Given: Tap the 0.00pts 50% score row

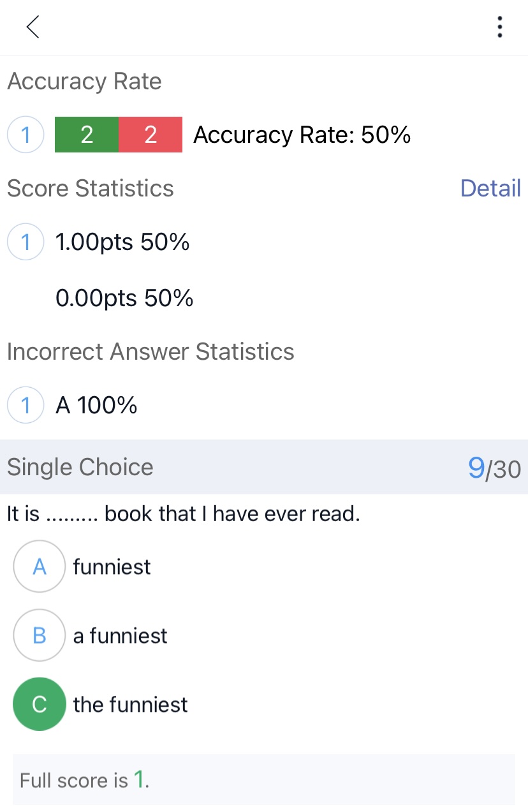Looking at the screenshot, I should [x=124, y=298].
